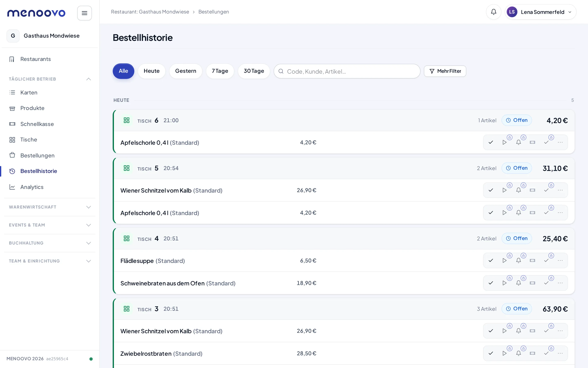This screenshot has width=588, height=368.
Task: Click the menoovo logo
Action: click(36, 13)
